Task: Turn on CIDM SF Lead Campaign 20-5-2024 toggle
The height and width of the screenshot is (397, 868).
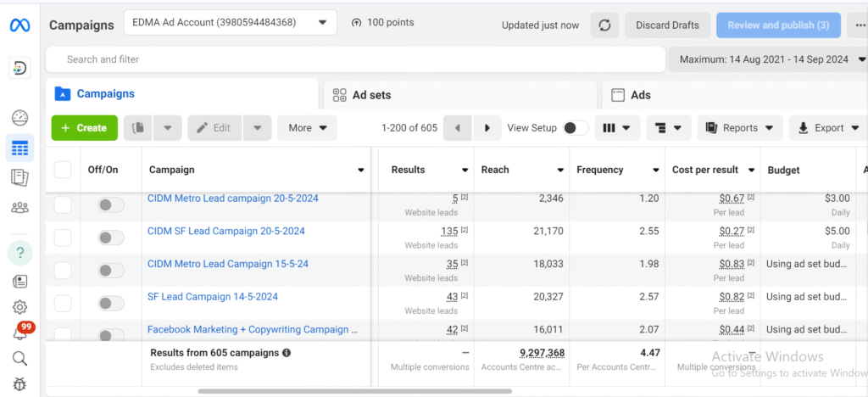Action: [111, 238]
